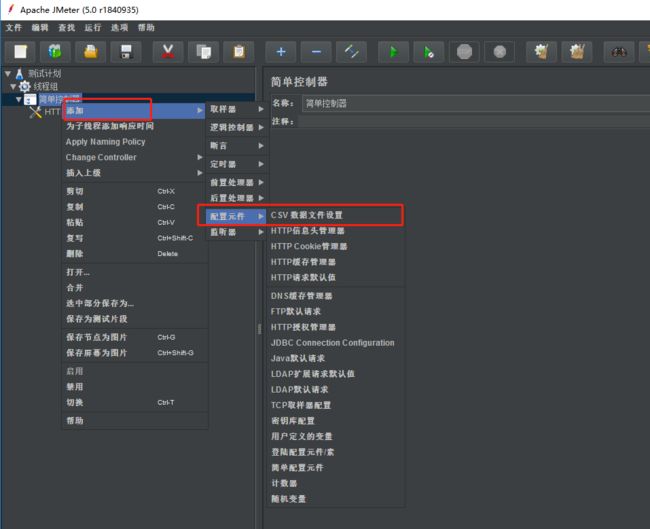Open the 运行 menu

[x=93, y=27]
